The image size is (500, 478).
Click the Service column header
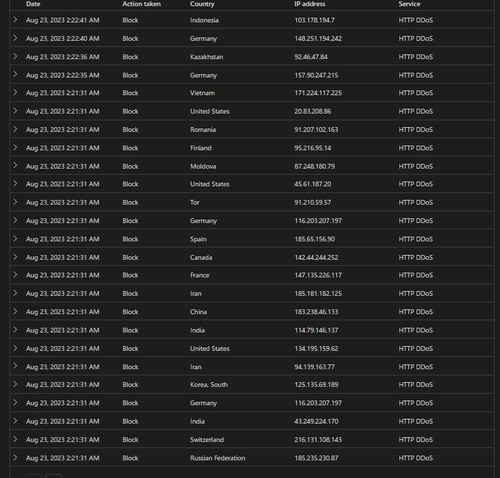coord(409,4)
